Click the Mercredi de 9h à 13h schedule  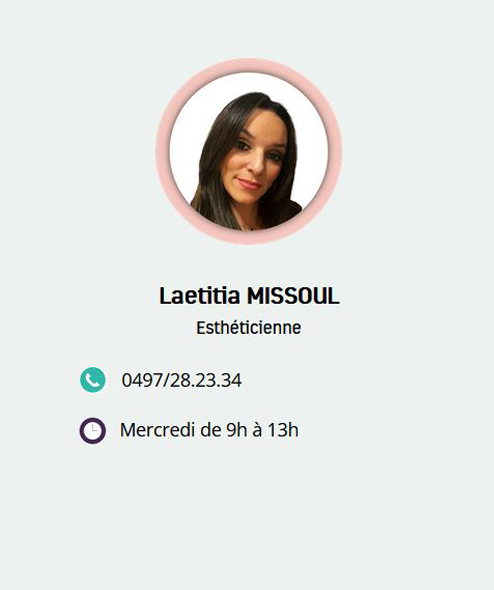tap(209, 430)
